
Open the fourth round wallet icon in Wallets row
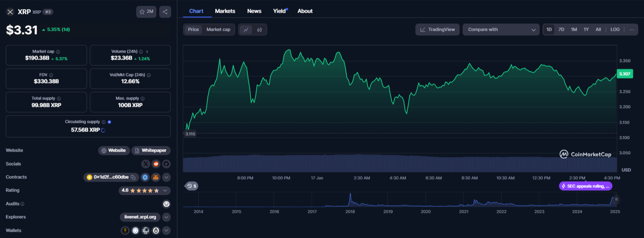click(x=156, y=231)
